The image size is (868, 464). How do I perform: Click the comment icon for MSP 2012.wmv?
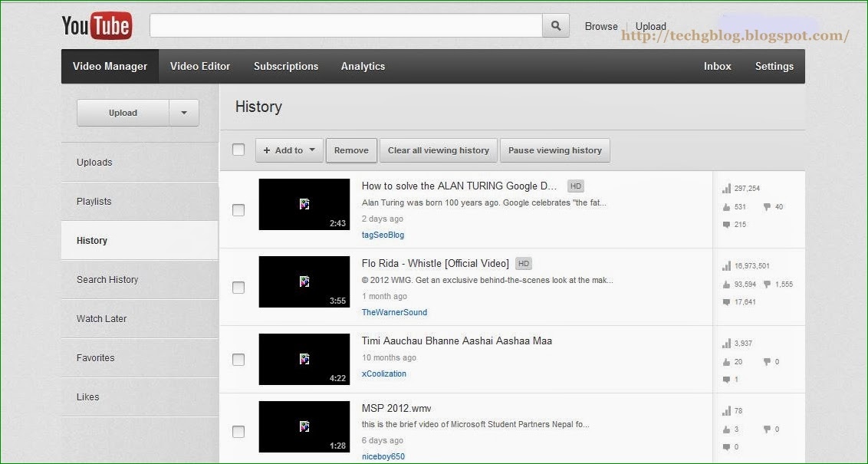726,447
